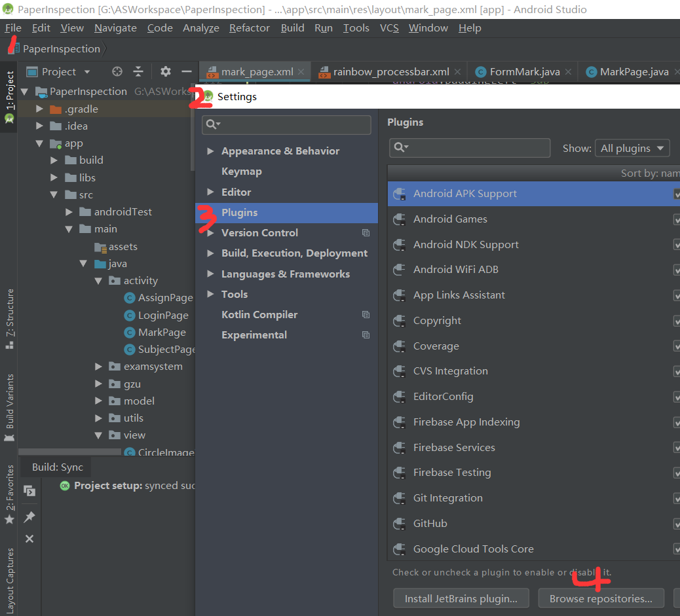The width and height of the screenshot is (680, 616).
Task: Collapse the activity package
Action: tap(98, 281)
